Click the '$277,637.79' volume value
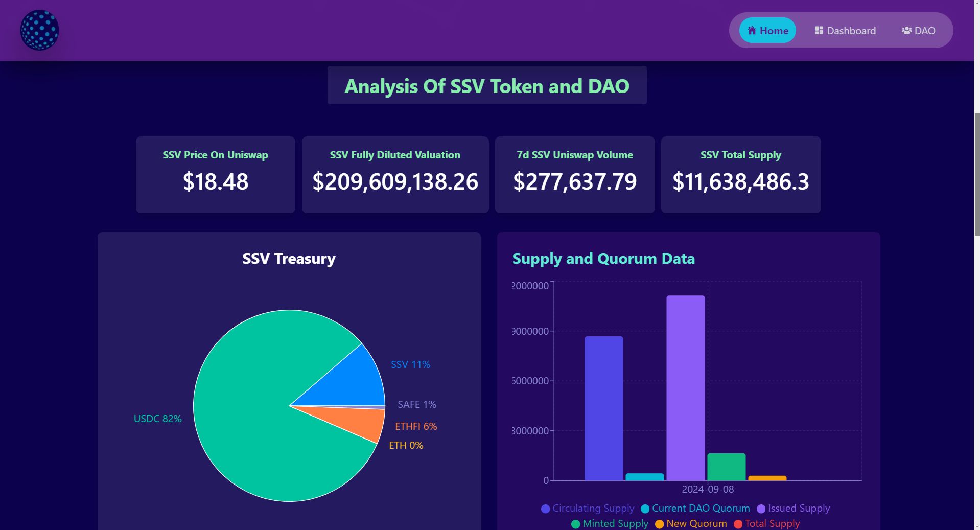Screen dimensions: 980x530 click(x=575, y=182)
